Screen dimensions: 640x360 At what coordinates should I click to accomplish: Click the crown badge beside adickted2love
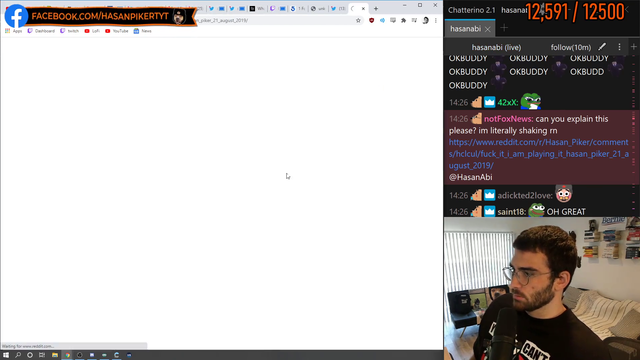pos(489,196)
